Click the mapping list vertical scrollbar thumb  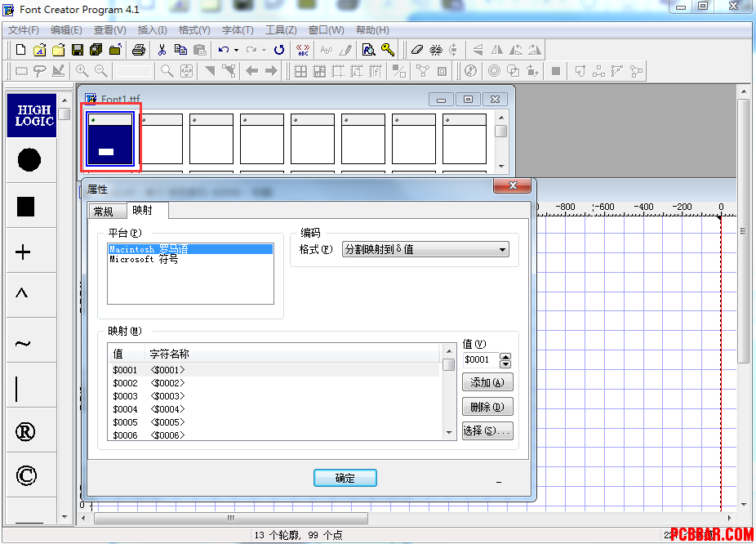tap(449, 364)
